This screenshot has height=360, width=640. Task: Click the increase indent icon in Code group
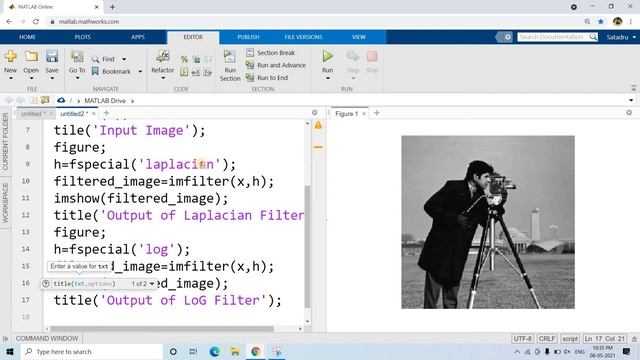208,72
